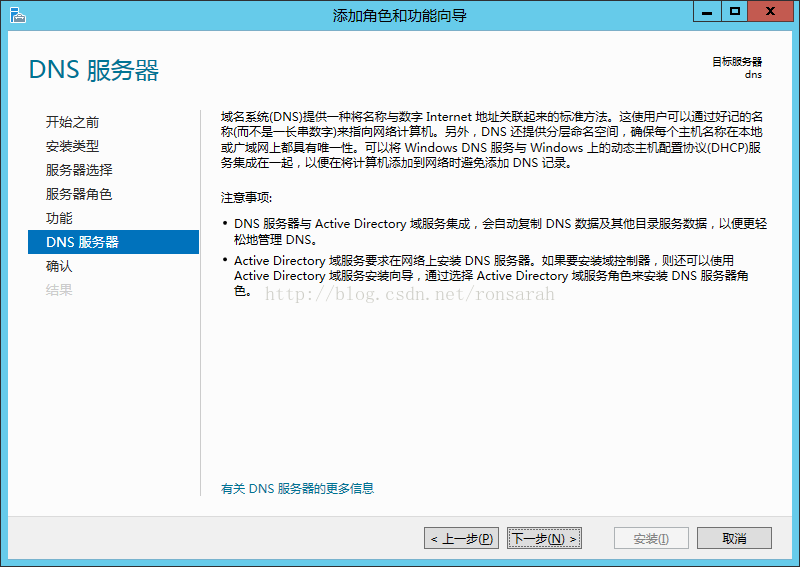Click the DNS 服务器 page heading

94,70
